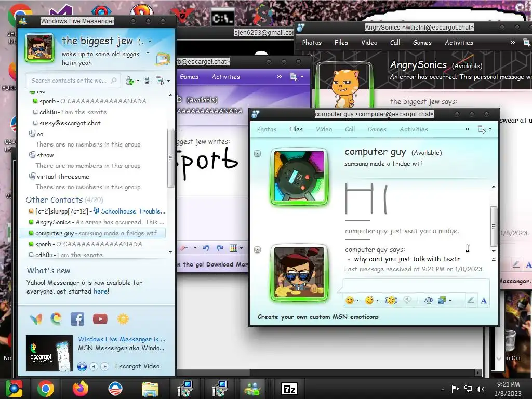
Task: Open Firefox from the taskbar
Action: 81,389
